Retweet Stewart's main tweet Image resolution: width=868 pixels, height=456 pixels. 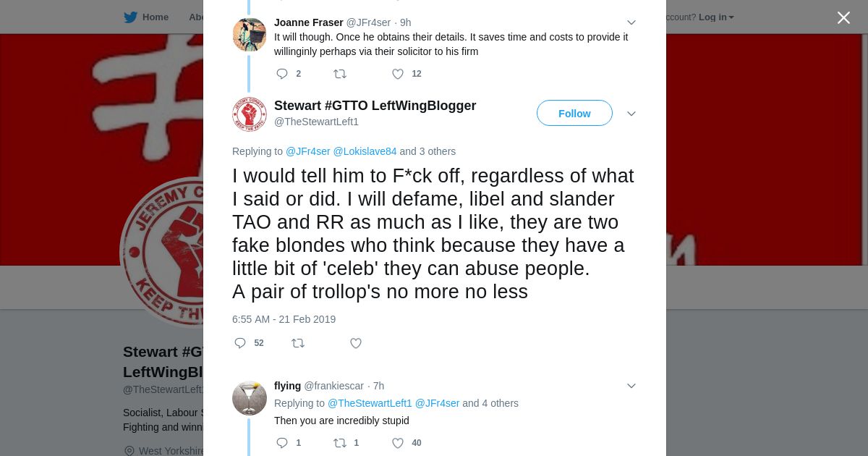tap(298, 343)
